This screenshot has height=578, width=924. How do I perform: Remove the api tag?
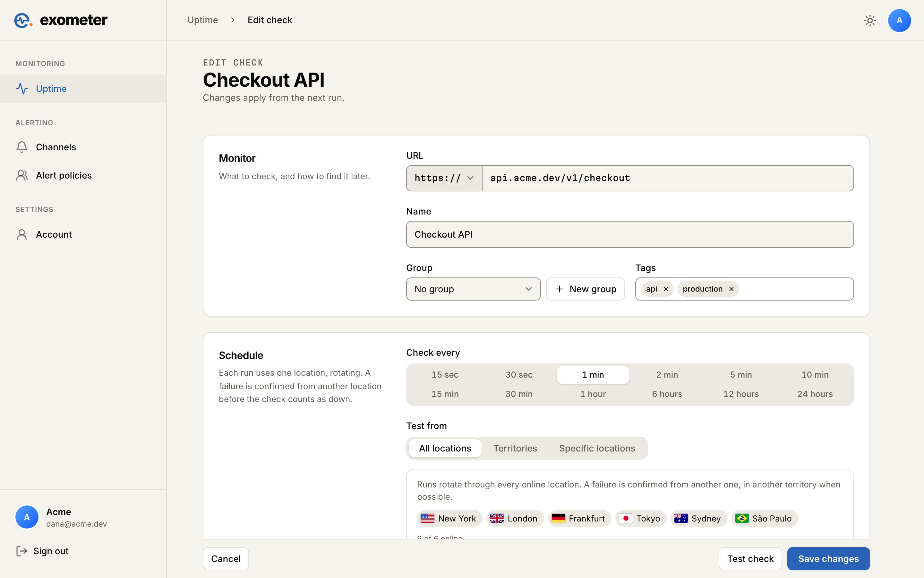click(x=666, y=289)
